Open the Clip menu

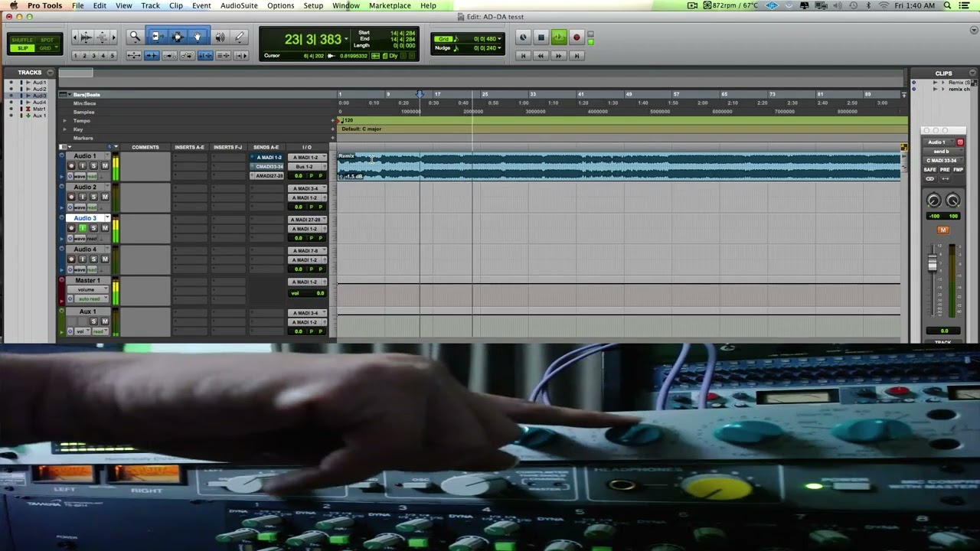coord(176,5)
